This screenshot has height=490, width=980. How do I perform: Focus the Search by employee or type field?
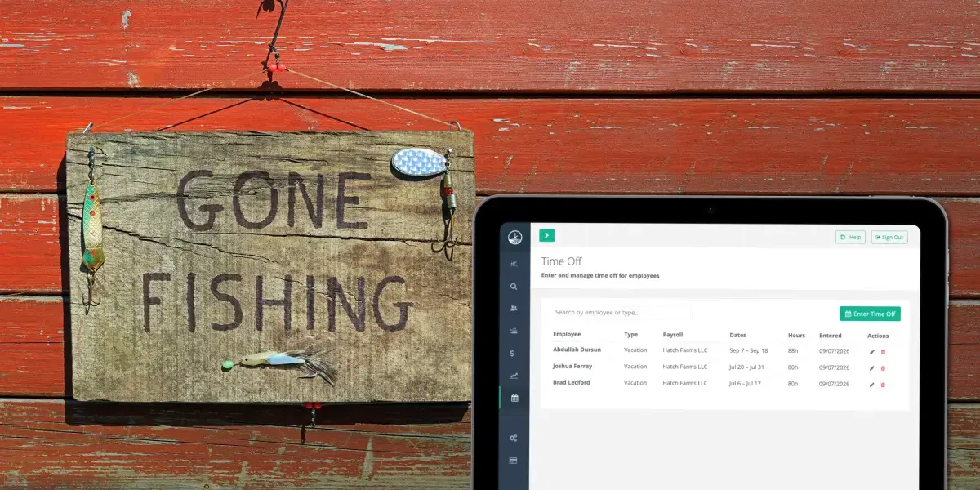621,312
